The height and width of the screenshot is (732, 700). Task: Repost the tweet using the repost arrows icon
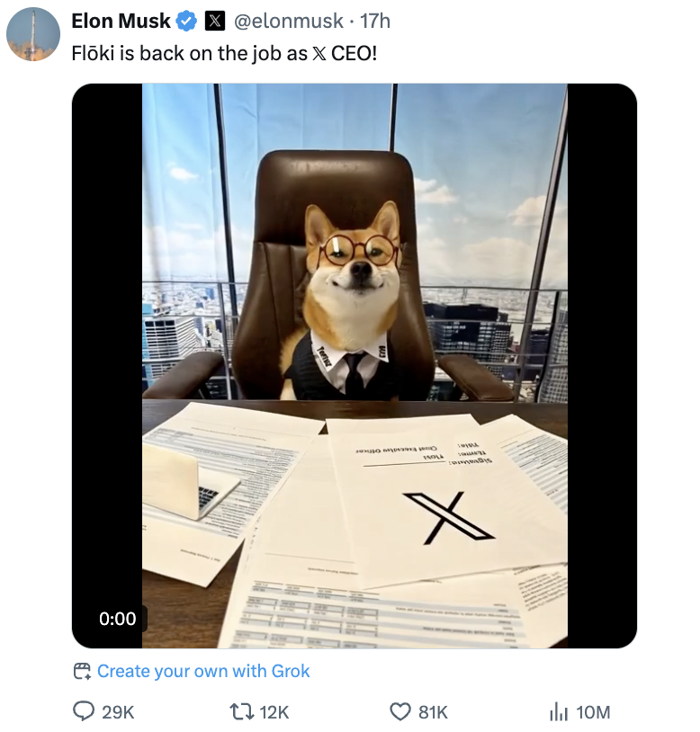point(241,711)
